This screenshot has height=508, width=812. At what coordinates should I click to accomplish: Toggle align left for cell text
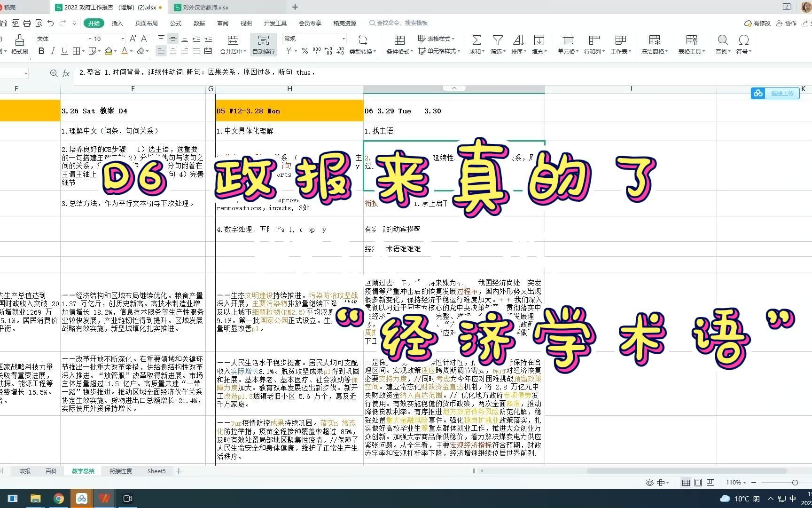(x=161, y=51)
